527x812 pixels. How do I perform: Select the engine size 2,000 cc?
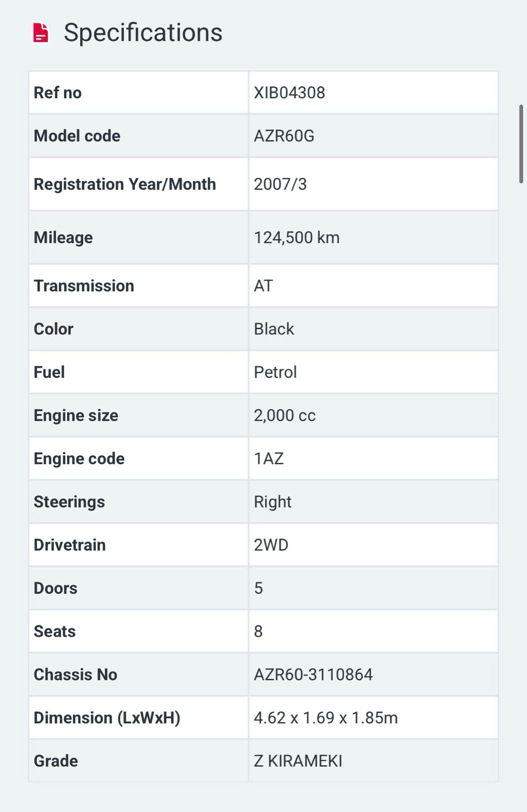click(x=284, y=416)
